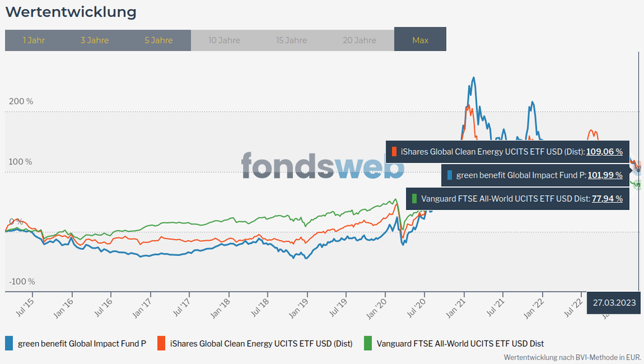Screen dimensions: 644x364
Task: Click the Wertentwicklung heading
Action: tap(71, 12)
